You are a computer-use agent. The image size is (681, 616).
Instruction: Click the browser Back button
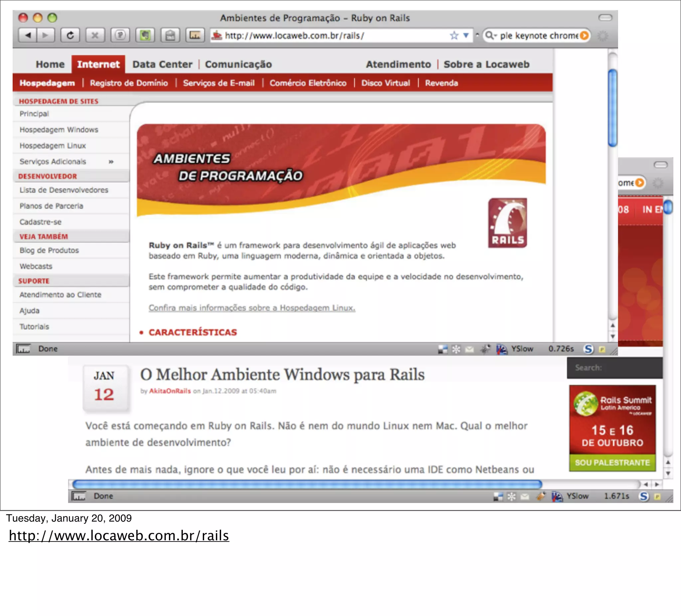[x=28, y=35]
